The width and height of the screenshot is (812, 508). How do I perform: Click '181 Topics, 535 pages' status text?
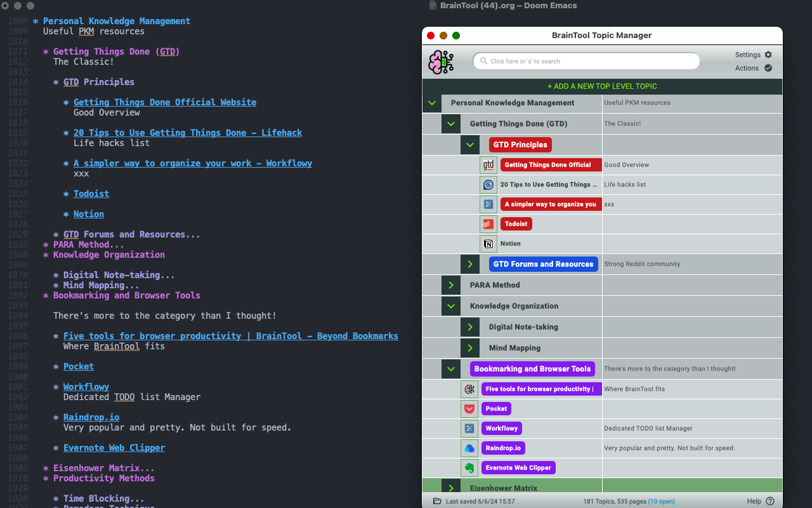[x=614, y=501]
